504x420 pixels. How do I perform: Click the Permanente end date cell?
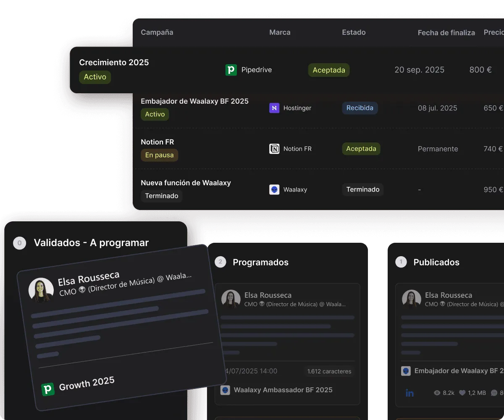click(438, 149)
